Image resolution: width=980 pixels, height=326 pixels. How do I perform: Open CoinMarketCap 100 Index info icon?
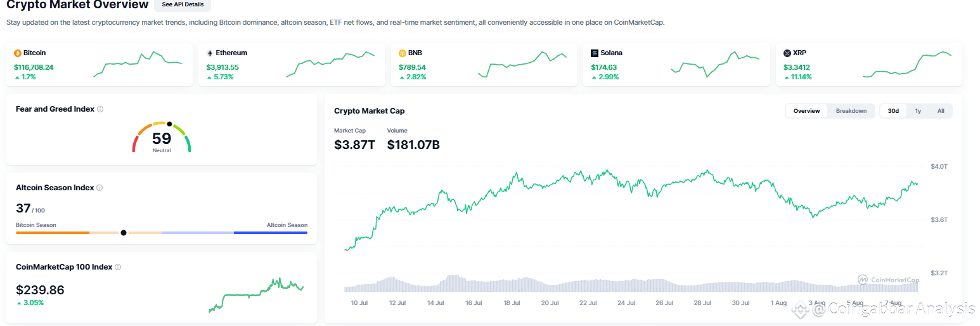tap(118, 267)
